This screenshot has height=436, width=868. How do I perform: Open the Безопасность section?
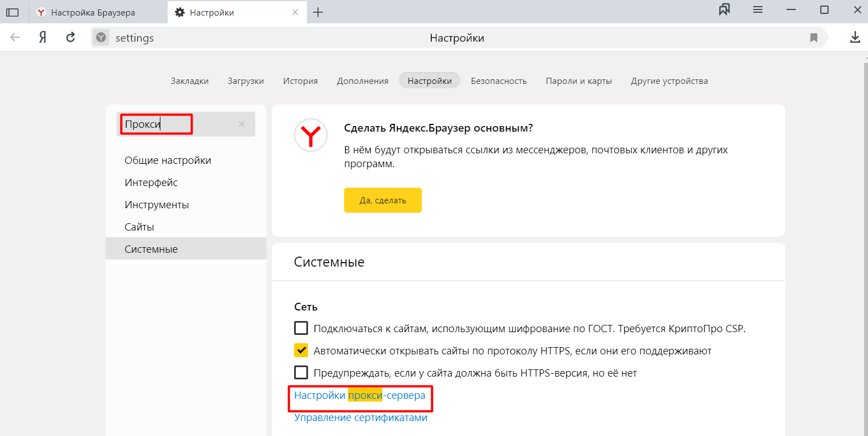click(x=499, y=81)
